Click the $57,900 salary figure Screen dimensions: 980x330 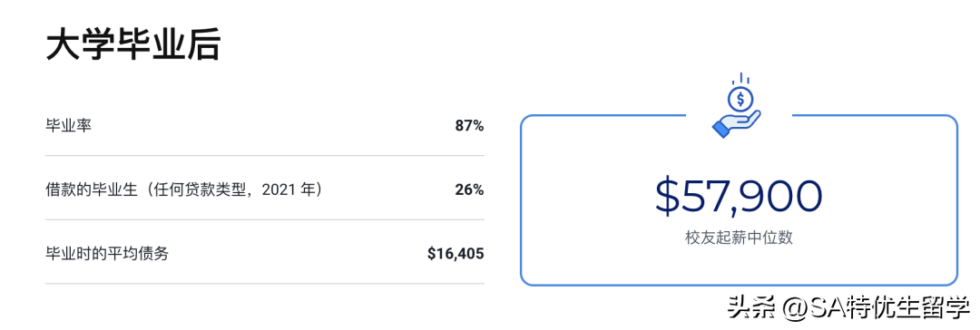click(738, 196)
